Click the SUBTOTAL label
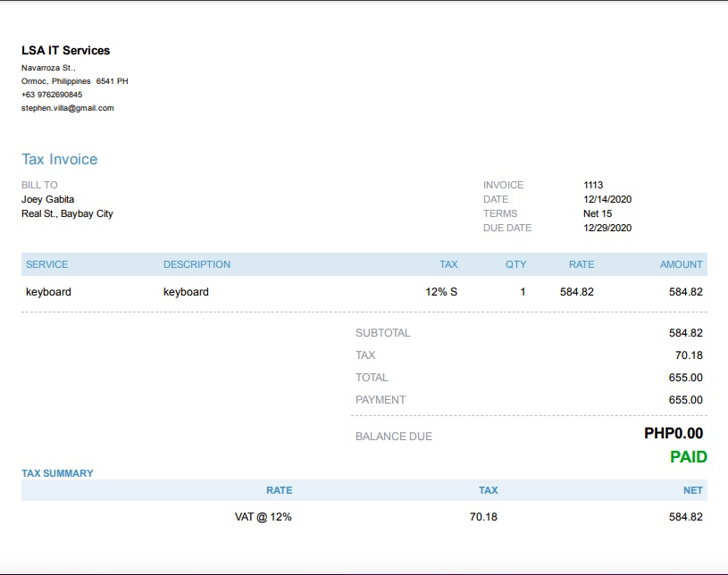This screenshot has height=575, width=728. click(x=383, y=333)
